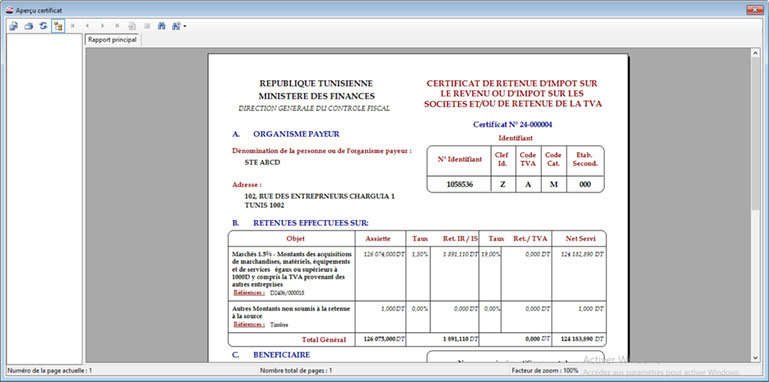Image resolution: width=769 pixels, height=382 pixels.
Task: Click the Timbre reference text
Action: 280,325
